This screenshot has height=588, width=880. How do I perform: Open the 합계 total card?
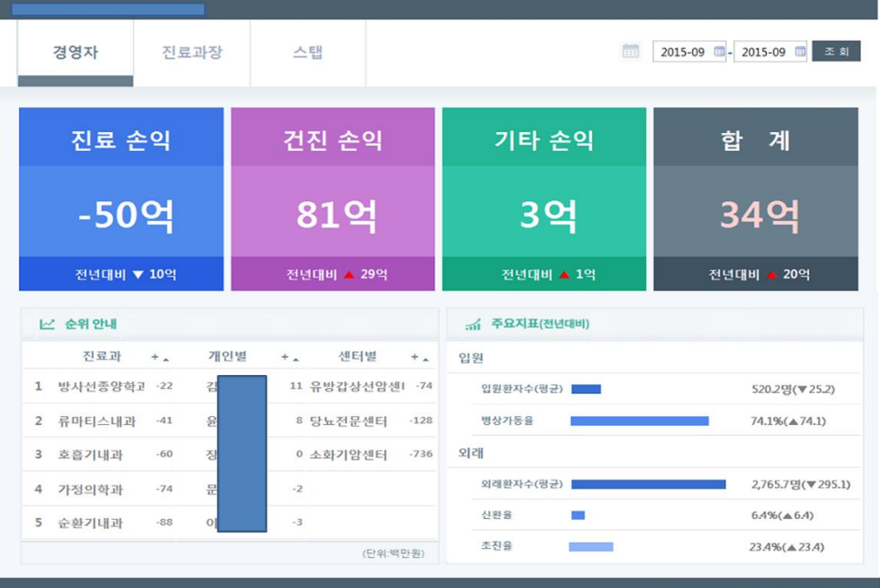(755, 199)
